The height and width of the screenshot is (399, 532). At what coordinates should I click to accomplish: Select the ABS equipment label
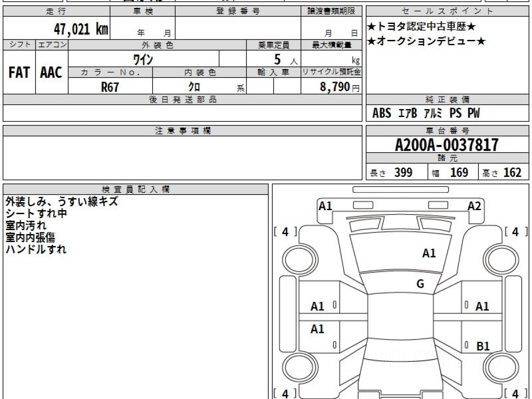coord(382,113)
